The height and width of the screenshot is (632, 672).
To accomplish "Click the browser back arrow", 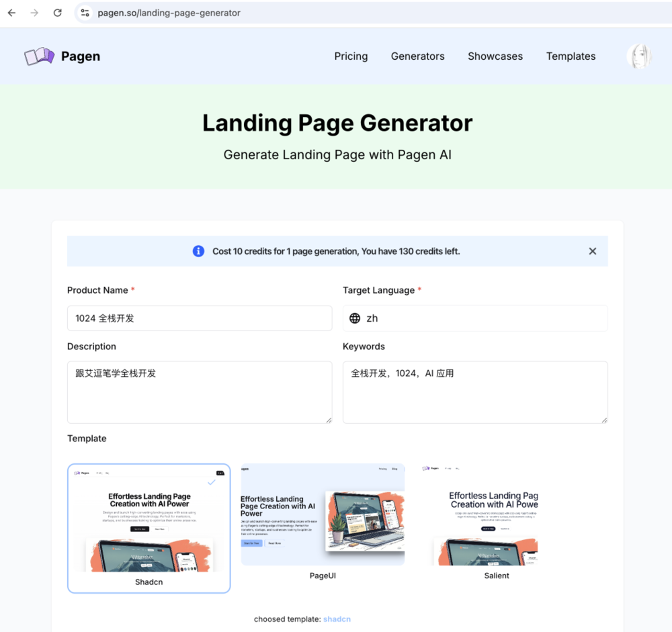I will pos(11,13).
